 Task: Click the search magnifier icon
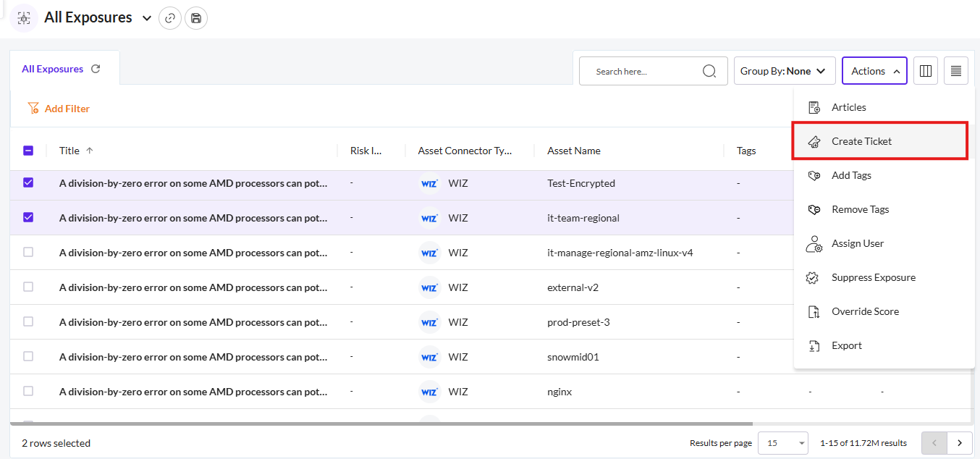[x=709, y=71]
